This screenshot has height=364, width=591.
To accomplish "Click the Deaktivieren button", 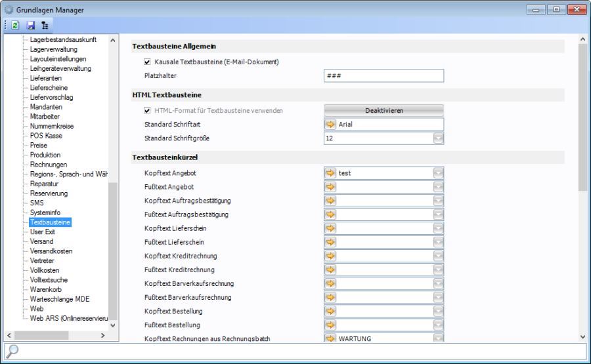I will [383, 111].
